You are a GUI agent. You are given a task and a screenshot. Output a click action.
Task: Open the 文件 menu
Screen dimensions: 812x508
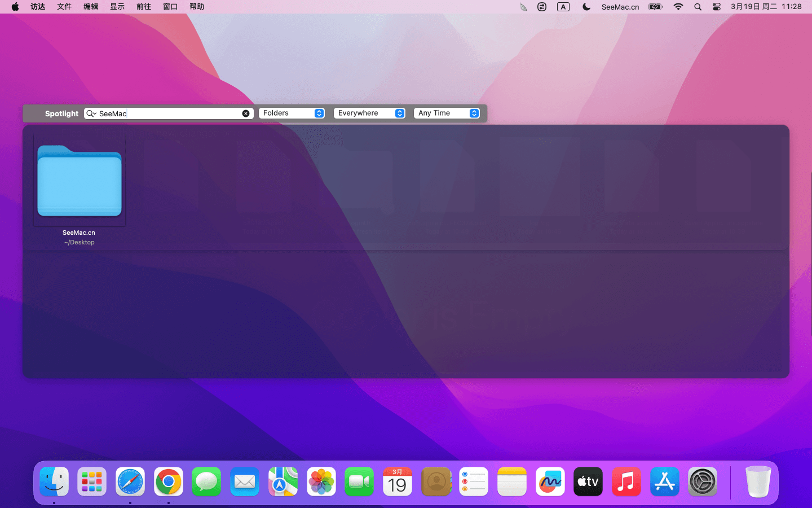click(64, 7)
